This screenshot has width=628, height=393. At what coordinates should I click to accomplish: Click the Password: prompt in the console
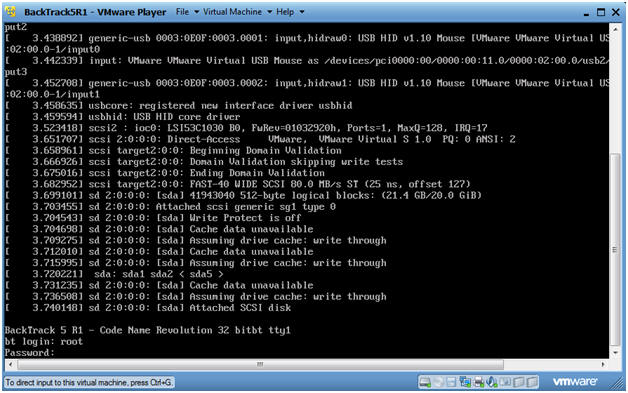coord(29,353)
